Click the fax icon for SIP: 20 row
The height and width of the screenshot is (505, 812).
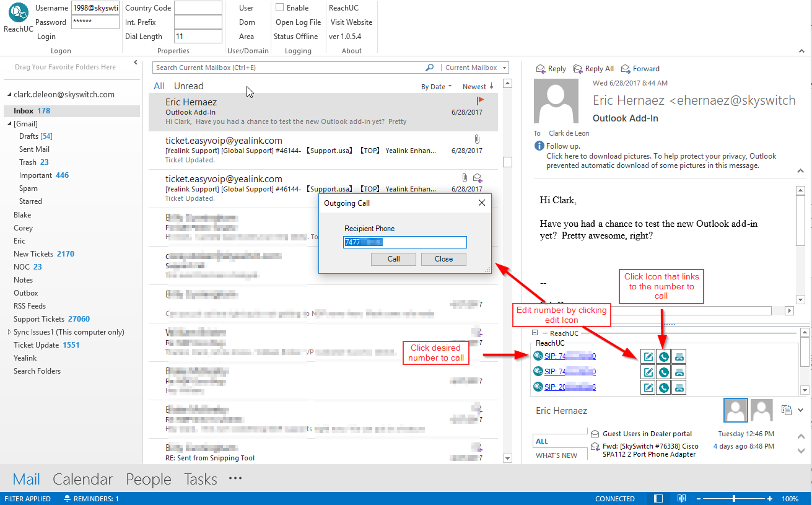(x=679, y=387)
